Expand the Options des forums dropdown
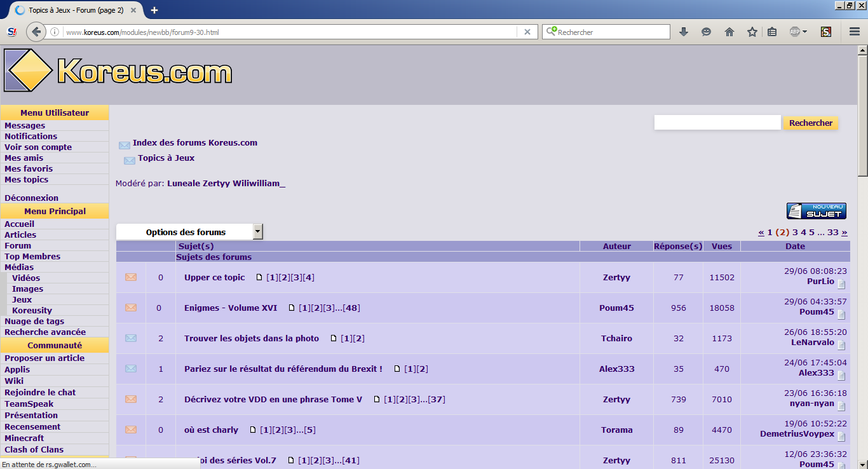This screenshot has width=868, height=469. click(x=257, y=232)
